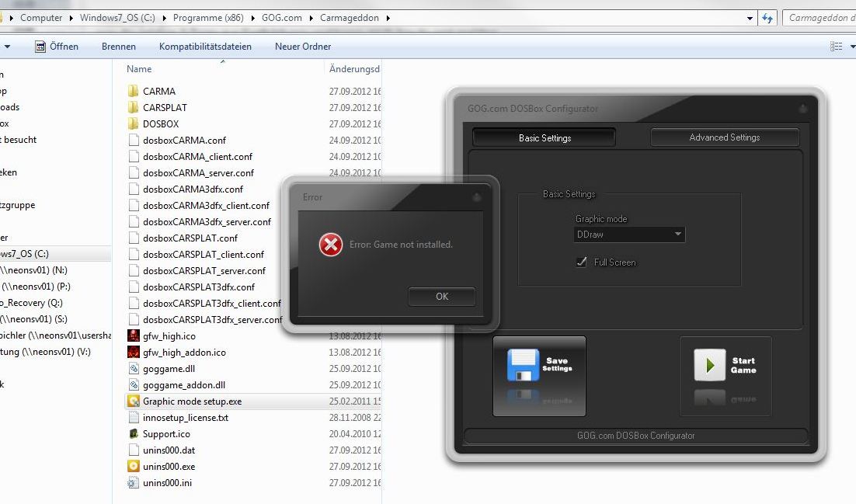The width and height of the screenshot is (856, 504).
Task: Select dosboxCARMA_server.conf file name
Action: 198,173
